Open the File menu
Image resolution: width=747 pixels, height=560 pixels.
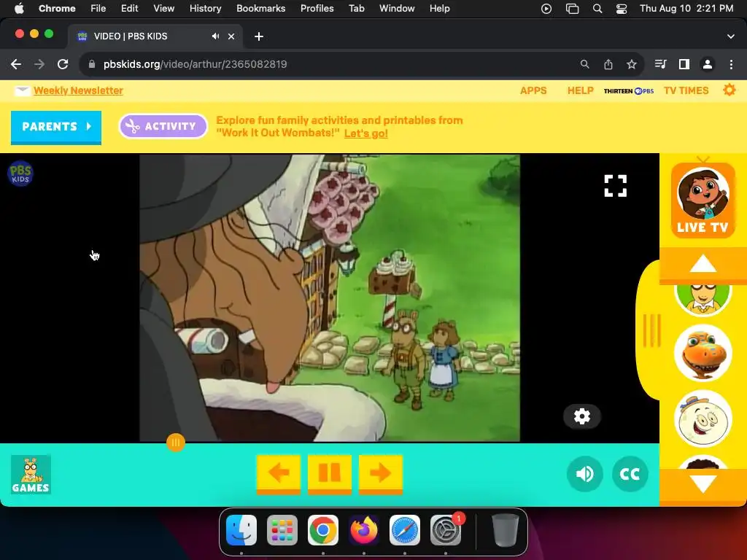98,8
